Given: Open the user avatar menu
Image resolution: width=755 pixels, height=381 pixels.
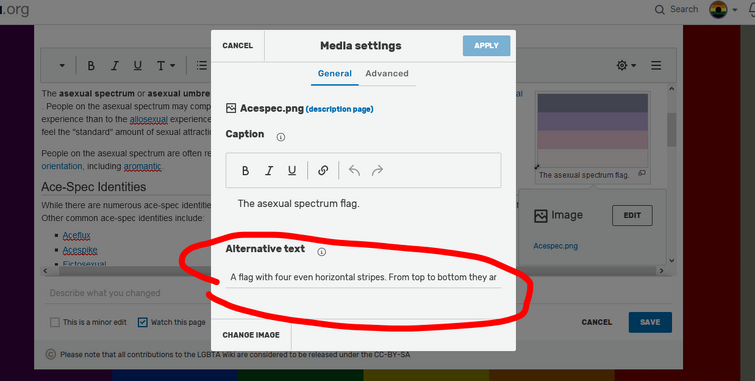Looking at the screenshot, I should pyautogui.click(x=723, y=10).
